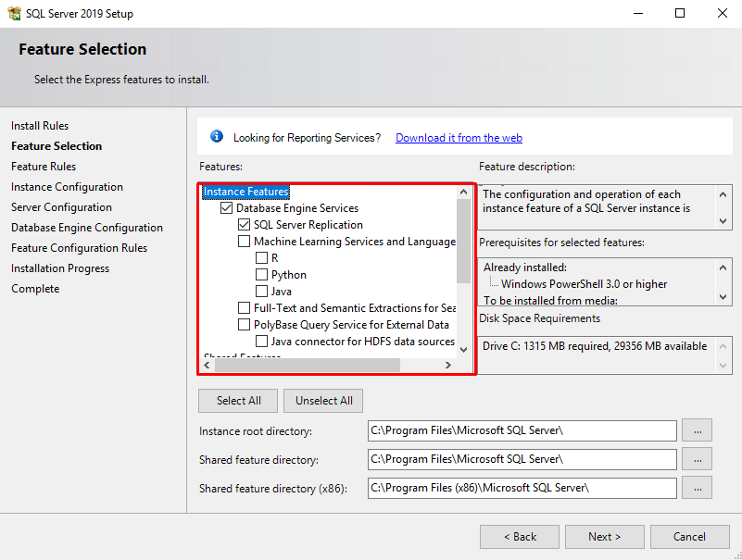Proceed with the Next button
742x560 pixels.
[604, 537]
